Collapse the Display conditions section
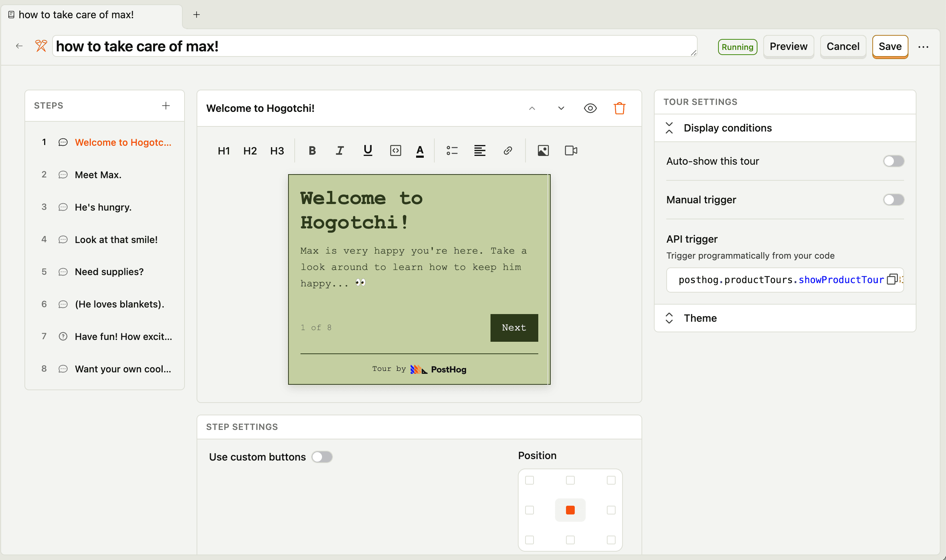 point(670,128)
